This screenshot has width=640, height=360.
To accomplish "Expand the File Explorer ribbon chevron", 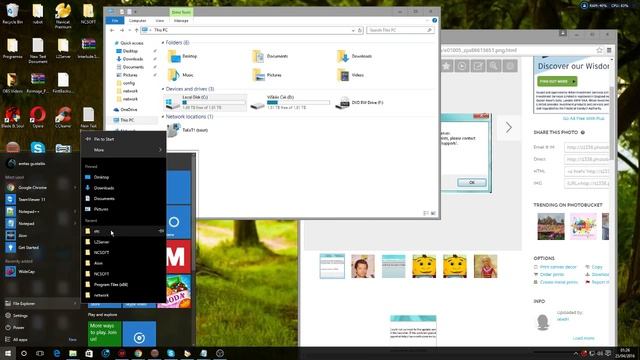I will [427, 20].
